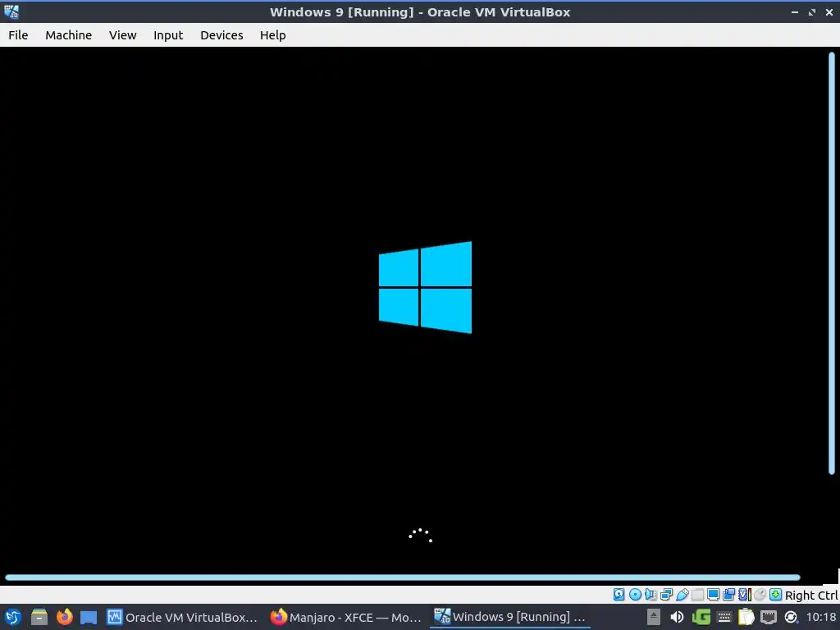Click the Right Ctrl host key label
Screen dimensions: 840x630
(811, 596)
